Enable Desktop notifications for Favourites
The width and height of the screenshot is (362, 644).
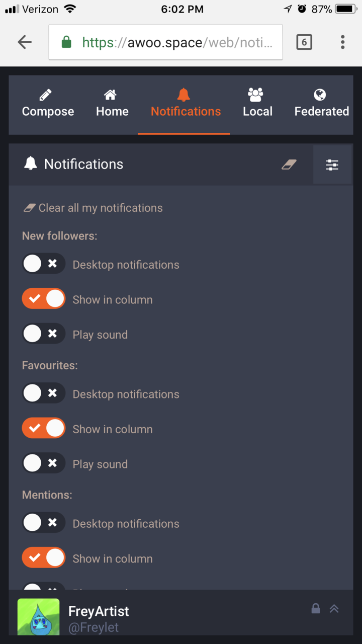tap(43, 393)
